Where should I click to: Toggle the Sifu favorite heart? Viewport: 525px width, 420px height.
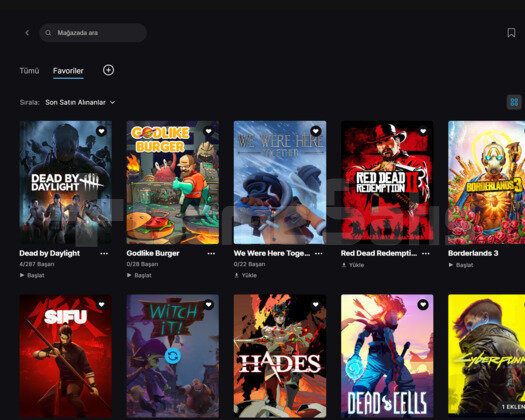[101, 304]
